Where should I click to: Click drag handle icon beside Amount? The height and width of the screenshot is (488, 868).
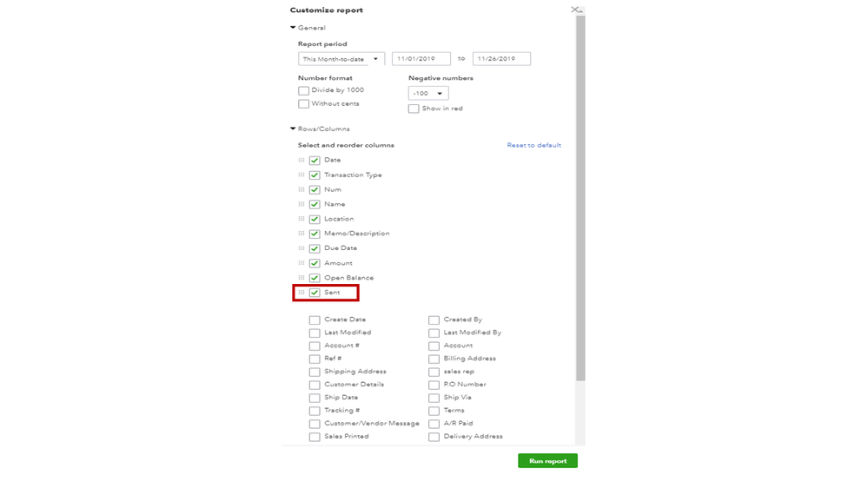(x=301, y=263)
